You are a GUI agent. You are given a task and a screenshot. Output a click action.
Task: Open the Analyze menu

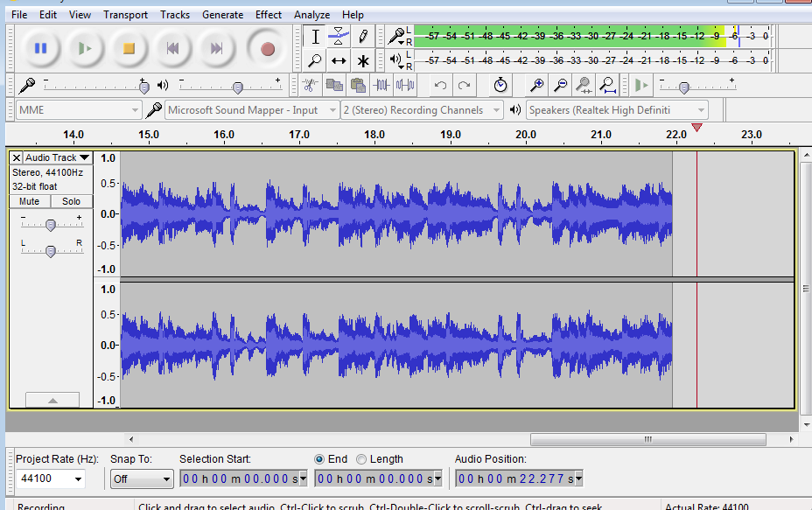(x=311, y=15)
